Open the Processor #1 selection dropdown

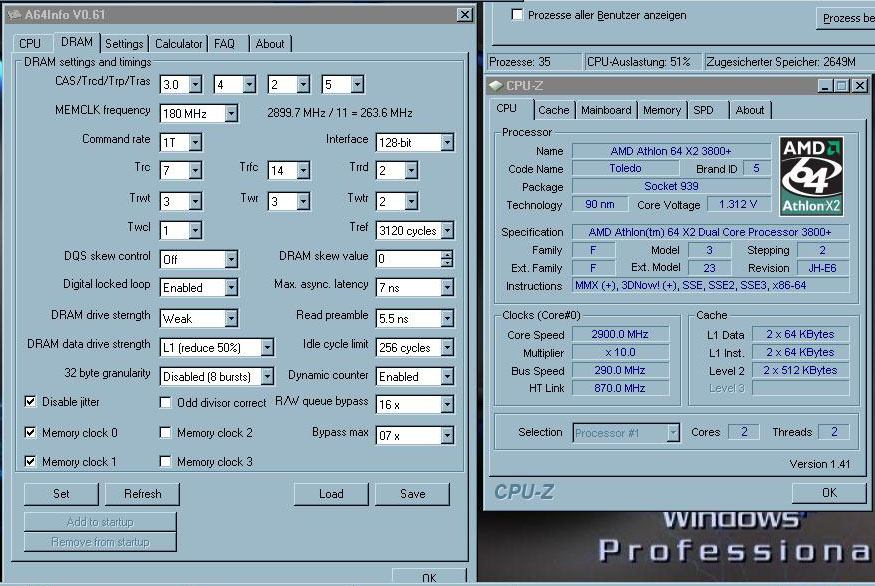point(674,433)
